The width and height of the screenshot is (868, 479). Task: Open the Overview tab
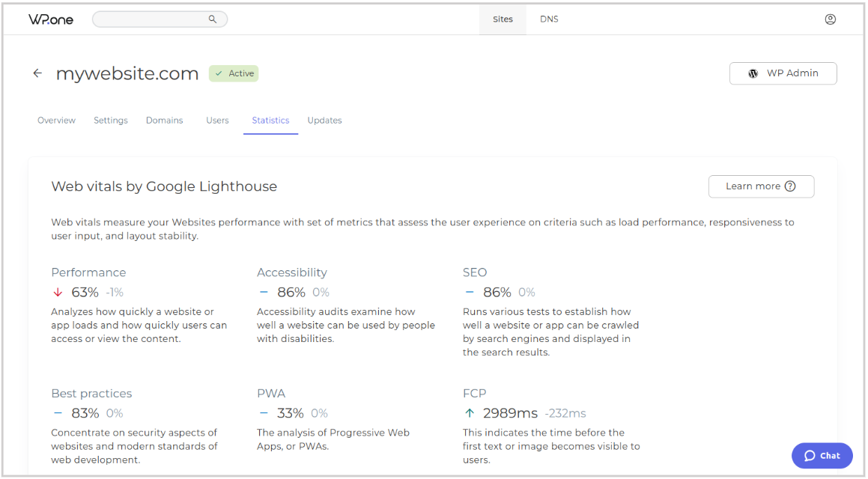(x=56, y=120)
